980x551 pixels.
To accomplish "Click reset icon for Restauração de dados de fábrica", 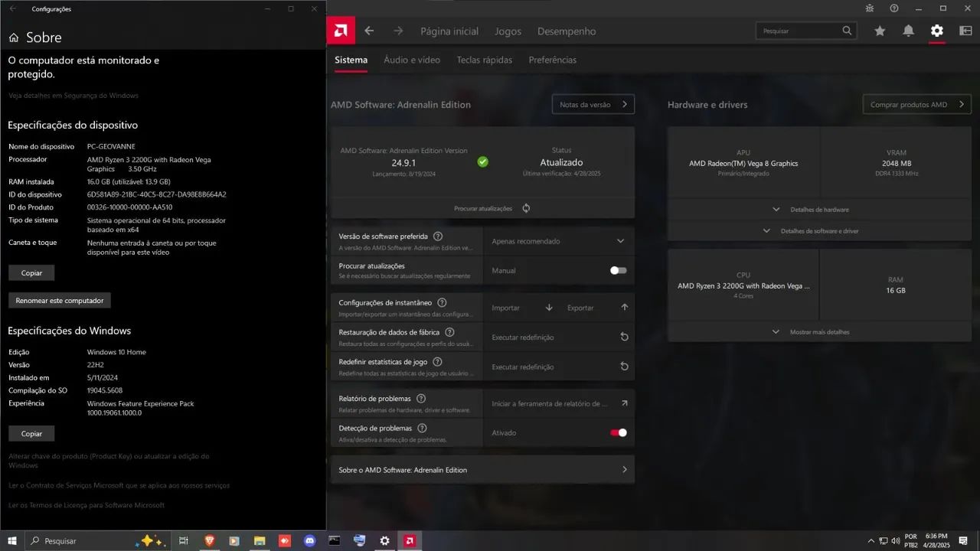I will (624, 337).
